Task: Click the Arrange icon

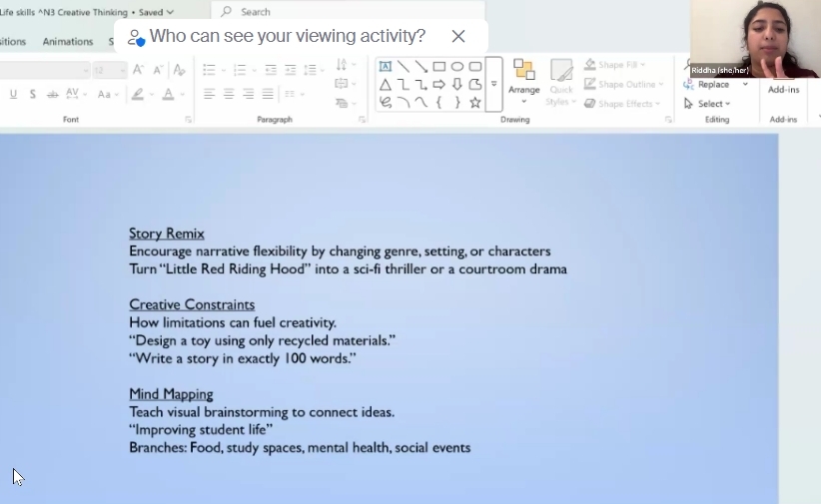Action: (x=523, y=78)
